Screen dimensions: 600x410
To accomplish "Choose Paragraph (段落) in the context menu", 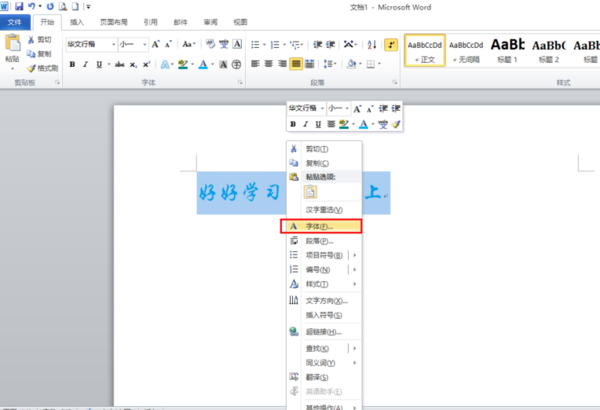I will point(324,241).
